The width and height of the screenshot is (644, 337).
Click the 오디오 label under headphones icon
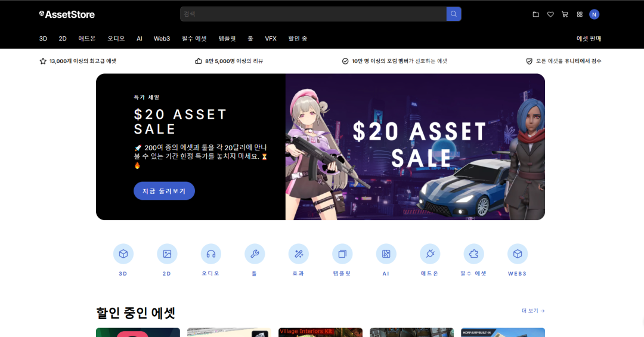(x=210, y=273)
